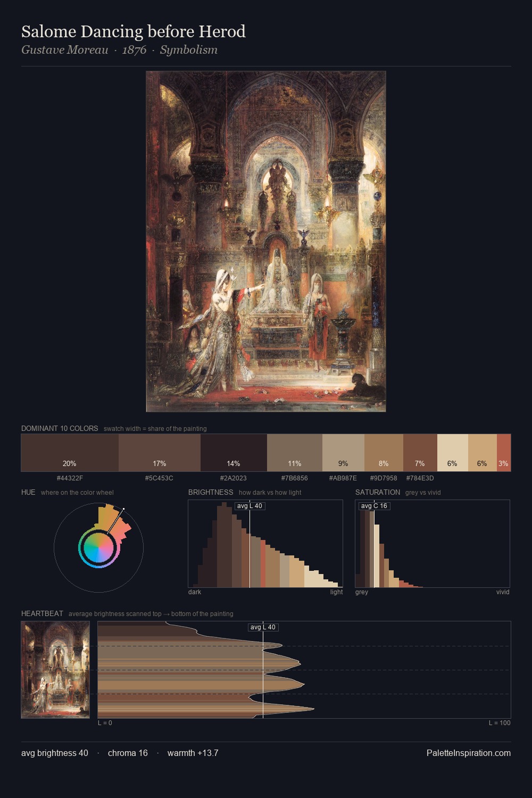Click hex code #784E3D
Image resolution: width=532 pixels, height=798 pixels.
(420, 478)
